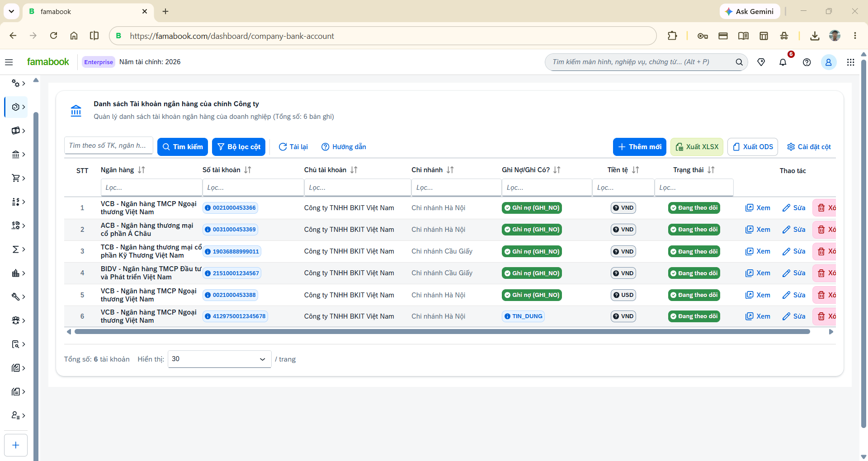Click the Tìm kiếm search button
This screenshot has height=461, width=868.
pos(183,147)
